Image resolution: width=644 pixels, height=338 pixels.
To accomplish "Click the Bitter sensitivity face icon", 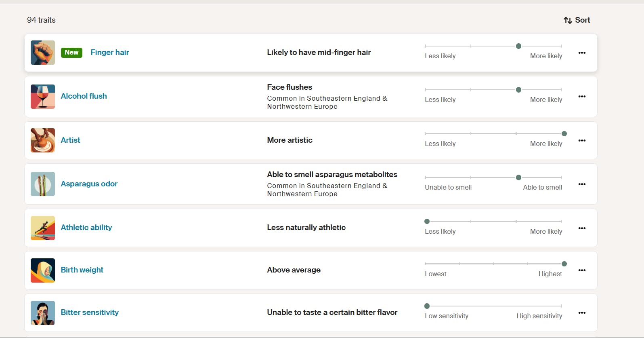I will coord(43,313).
